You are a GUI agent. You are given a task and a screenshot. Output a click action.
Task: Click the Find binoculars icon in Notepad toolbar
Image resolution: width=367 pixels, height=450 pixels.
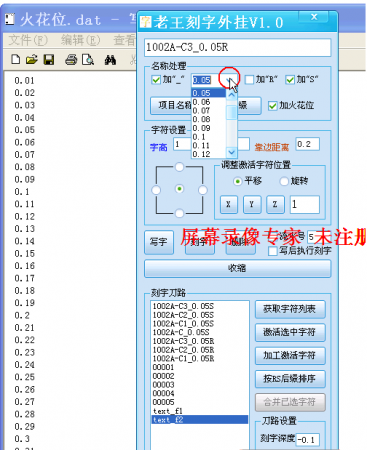click(x=110, y=60)
